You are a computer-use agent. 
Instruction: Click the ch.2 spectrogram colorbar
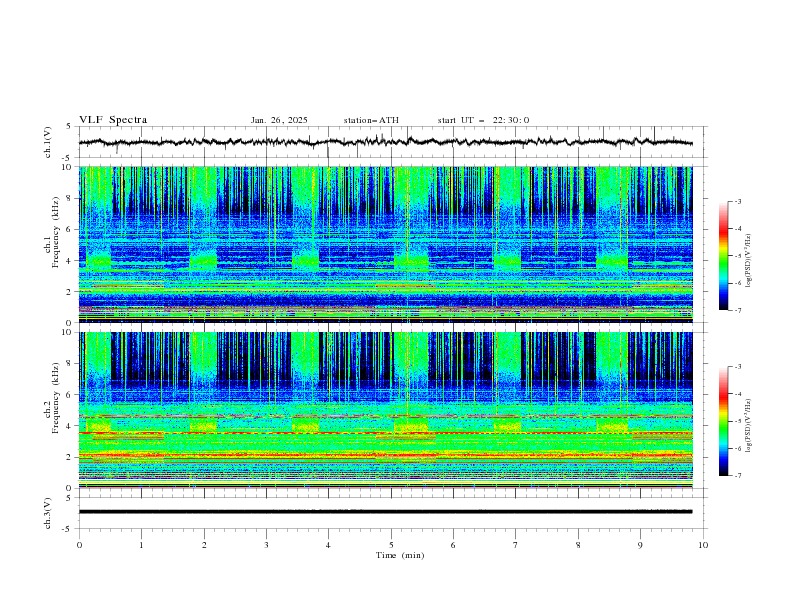[723, 421]
